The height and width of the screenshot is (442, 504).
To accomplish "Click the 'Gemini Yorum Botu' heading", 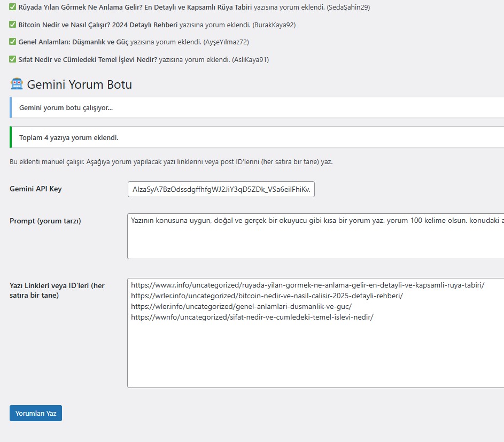I will pos(80,84).
